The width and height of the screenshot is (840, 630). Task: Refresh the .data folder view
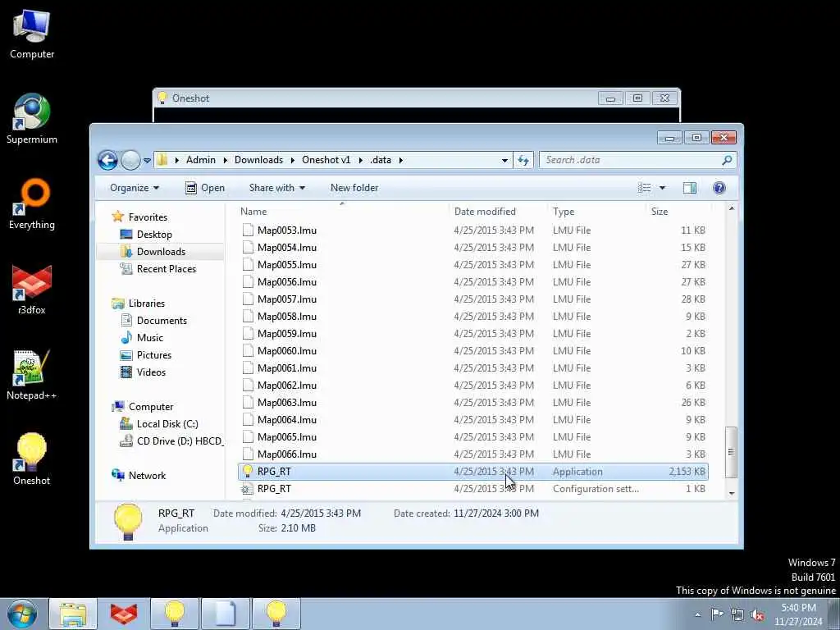coord(523,160)
